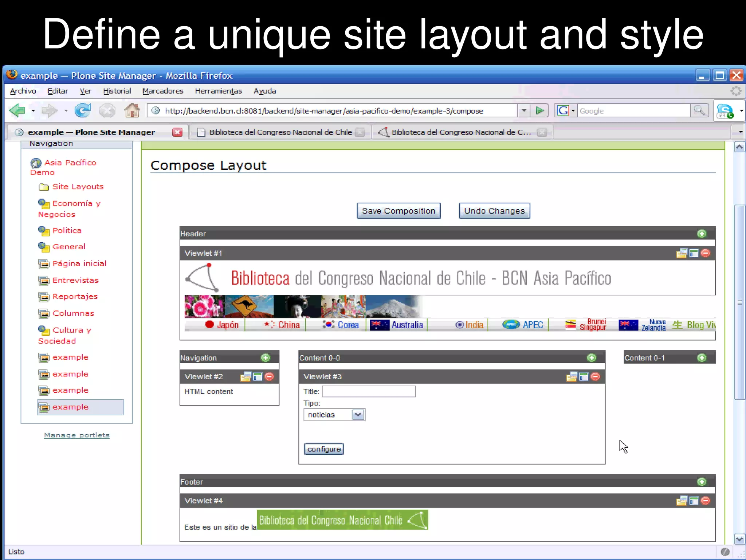Viewport: 746px width, 560px height.
Task: Add a viewlet to the Header section
Action: pos(702,234)
